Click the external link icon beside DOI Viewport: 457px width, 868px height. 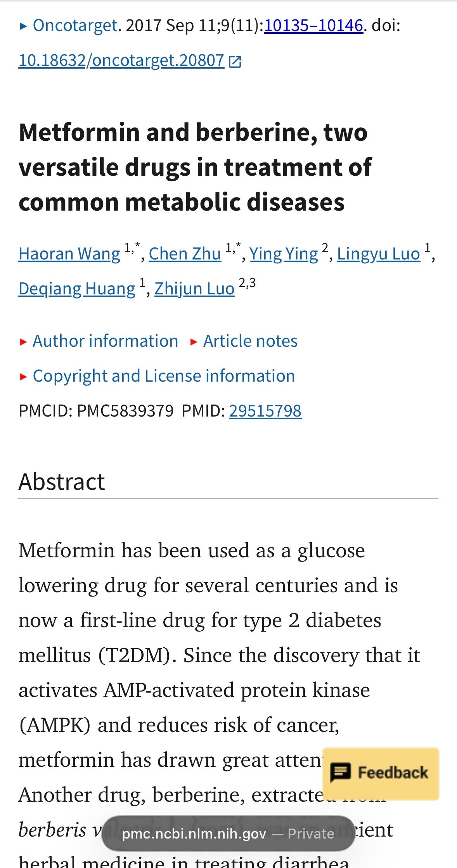235,61
